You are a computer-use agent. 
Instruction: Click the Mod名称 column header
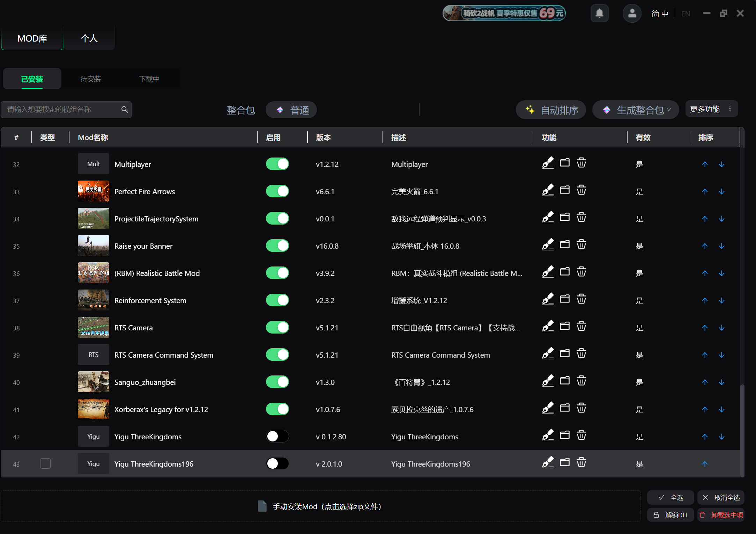coord(93,138)
